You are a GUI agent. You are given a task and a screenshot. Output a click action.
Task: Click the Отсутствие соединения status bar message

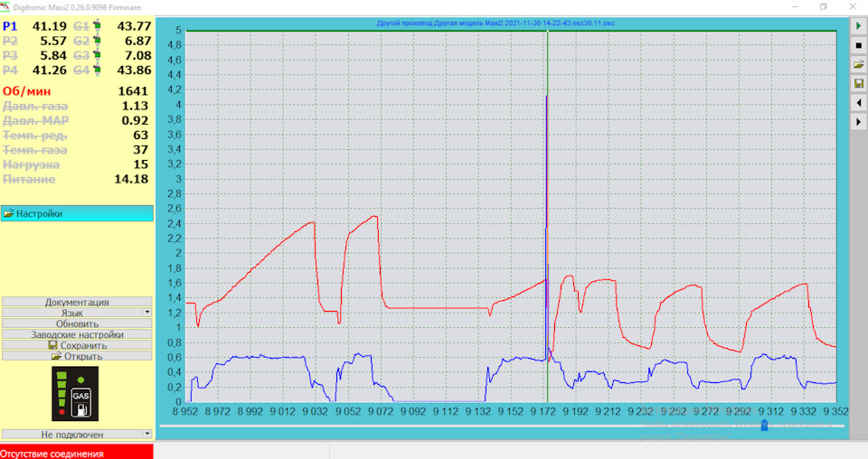[52, 454]
